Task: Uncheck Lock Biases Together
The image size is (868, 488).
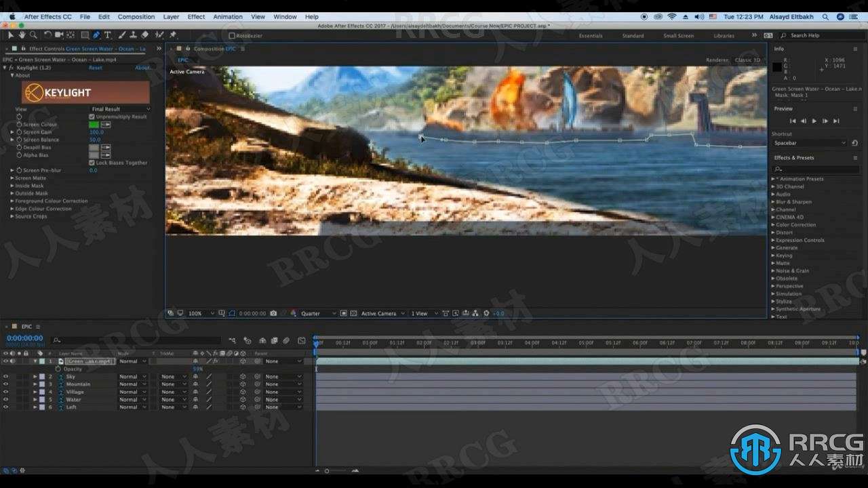Action: (x=92, y=163)
